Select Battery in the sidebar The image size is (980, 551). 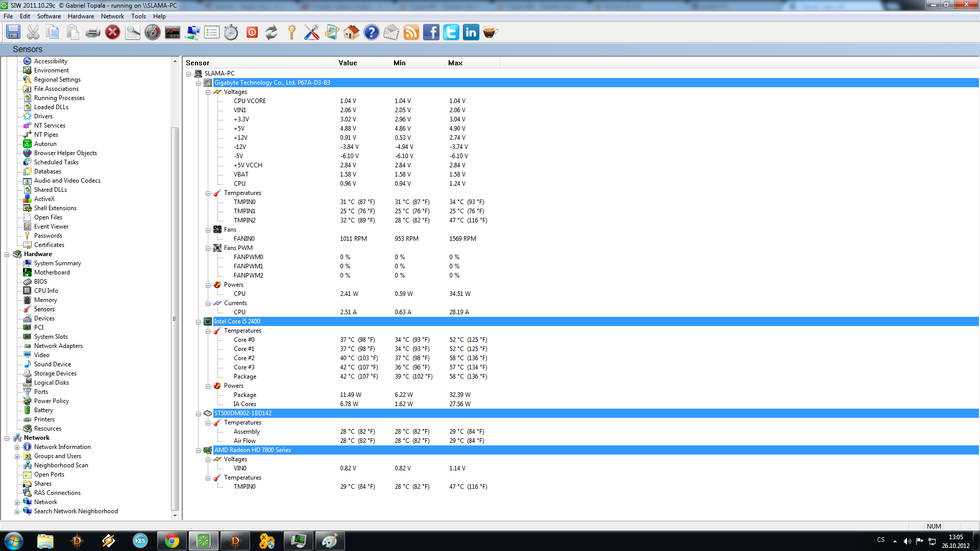tap(43, 410)
